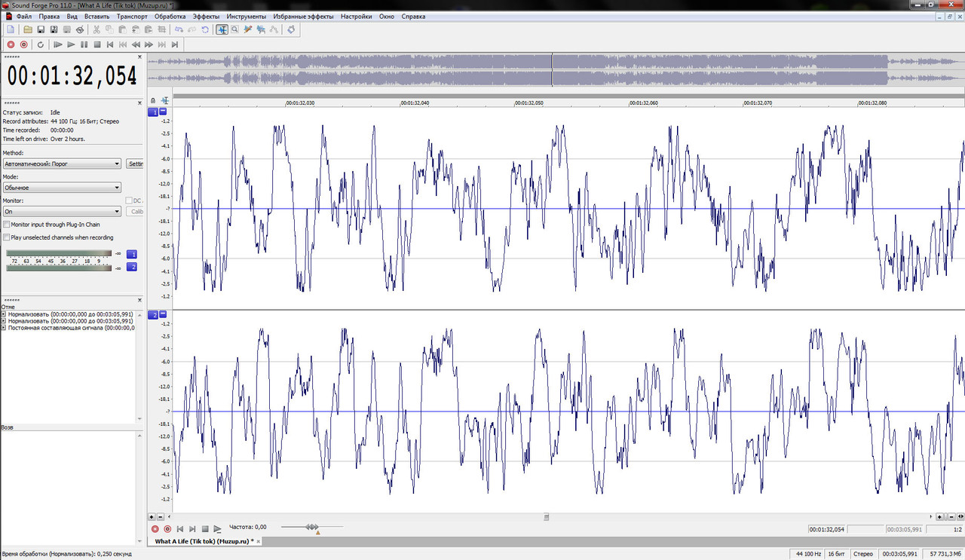Click the Trim/Crop icon
Viewport: 965px width, 560px height.
(161, 29)
